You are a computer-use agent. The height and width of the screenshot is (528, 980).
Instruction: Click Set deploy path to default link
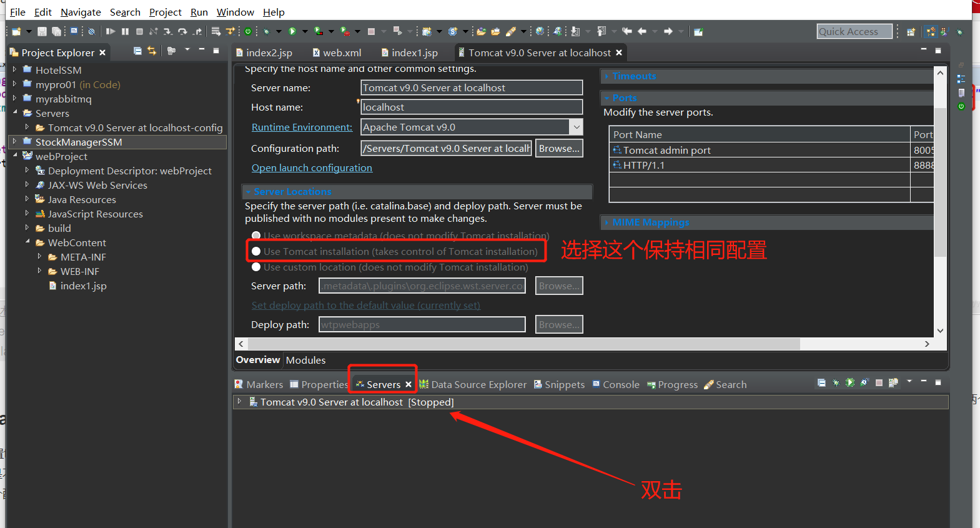pos(365,305)
